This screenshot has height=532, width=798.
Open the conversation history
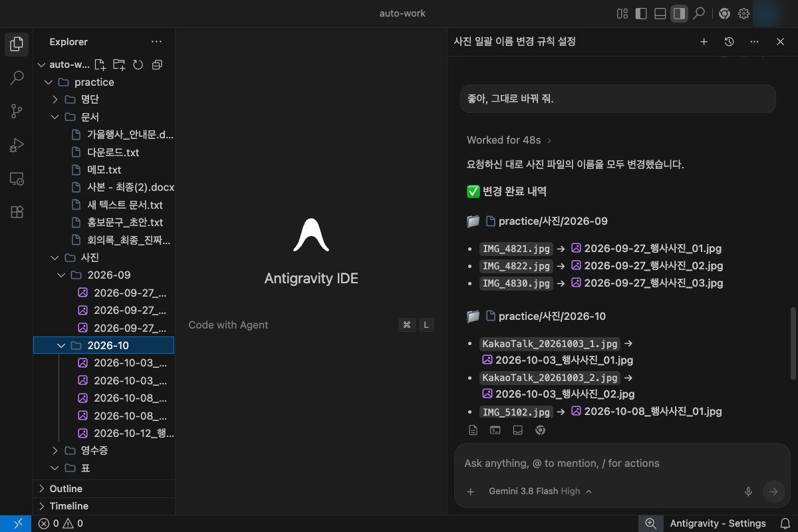pyautogui.click(x=729, y=41)
